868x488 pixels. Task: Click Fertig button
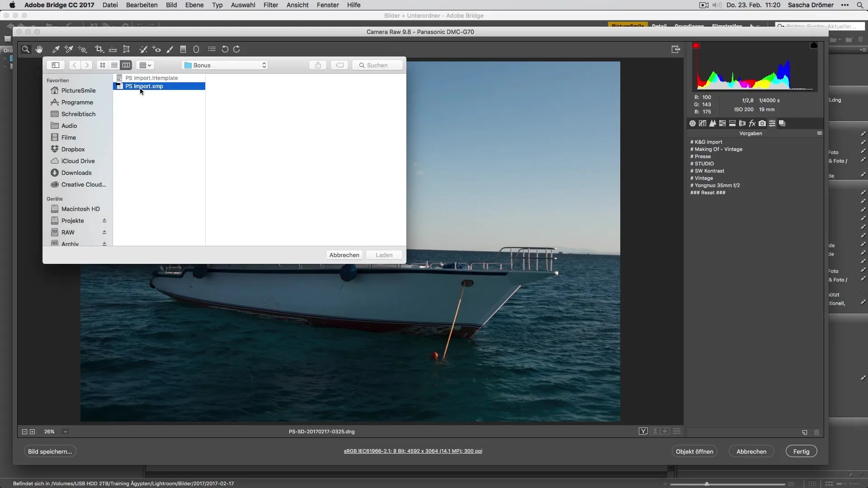(x=801, y=451)
